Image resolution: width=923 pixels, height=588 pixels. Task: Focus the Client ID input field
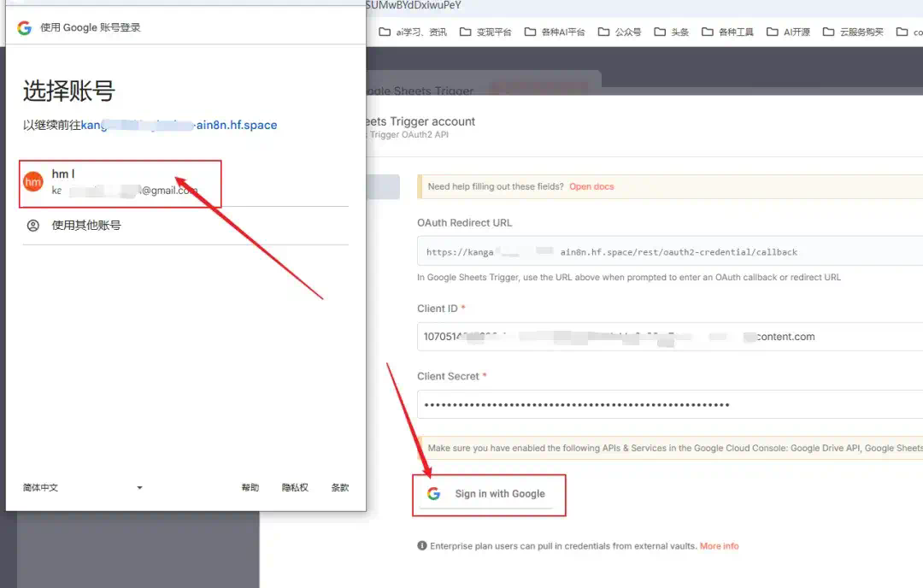(670, 337)
